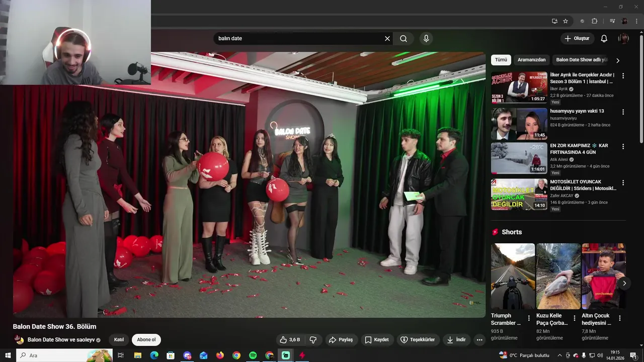The height and width of the screenshot is (362, 644).
Task: Save video with Kaydet button
Action: tap(377, 340)
